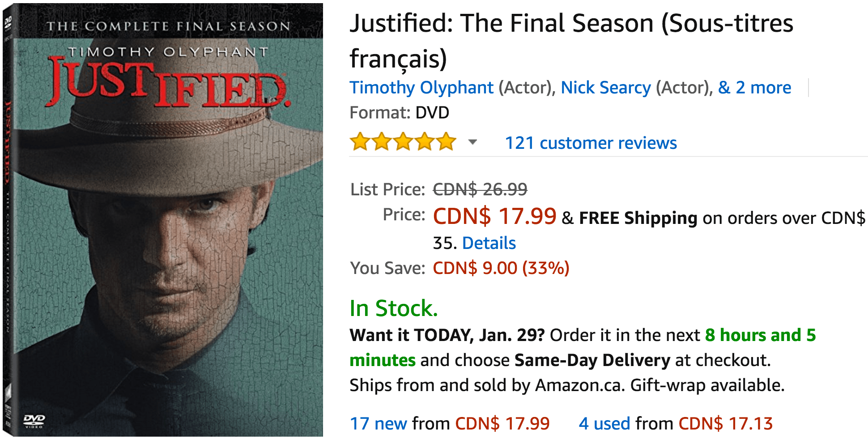Click the five-star rating icons

pyautogui.click(x=403, y=142)
